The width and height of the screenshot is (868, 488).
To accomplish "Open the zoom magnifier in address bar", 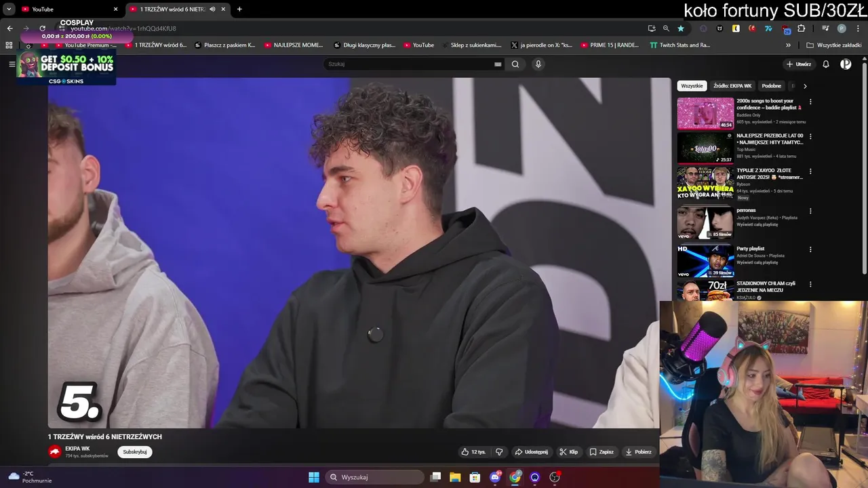I will coord(666,28).
